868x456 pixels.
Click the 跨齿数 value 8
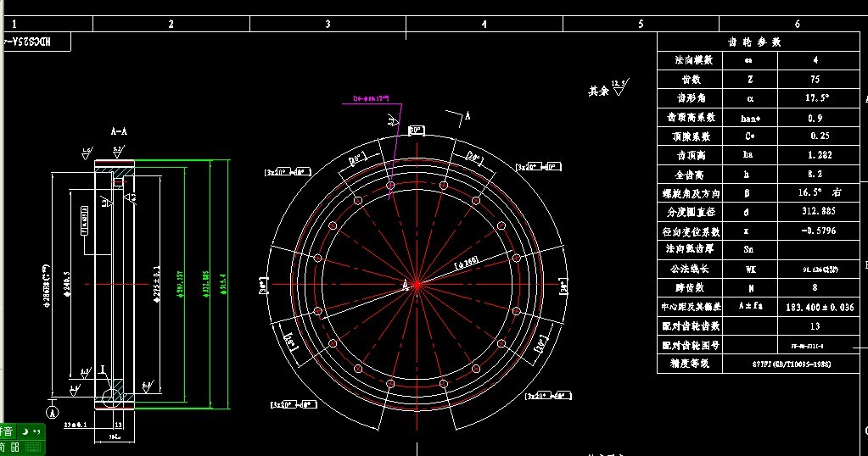tap(815, 287)
